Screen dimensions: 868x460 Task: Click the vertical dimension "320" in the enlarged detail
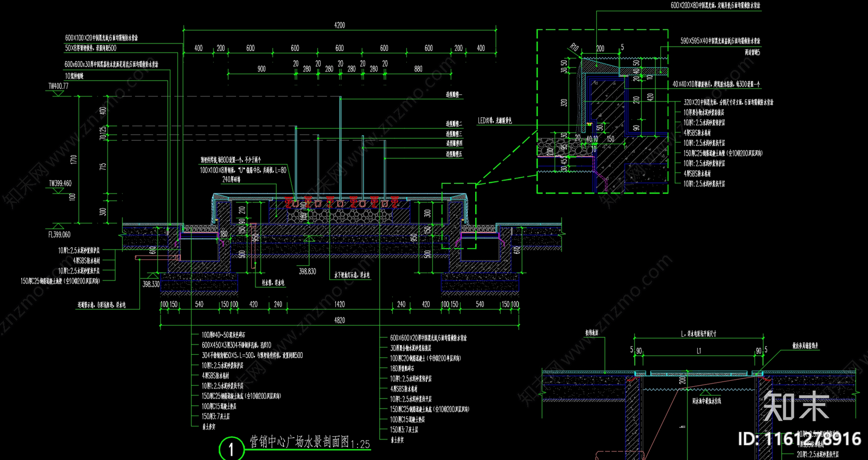point(564,103)
